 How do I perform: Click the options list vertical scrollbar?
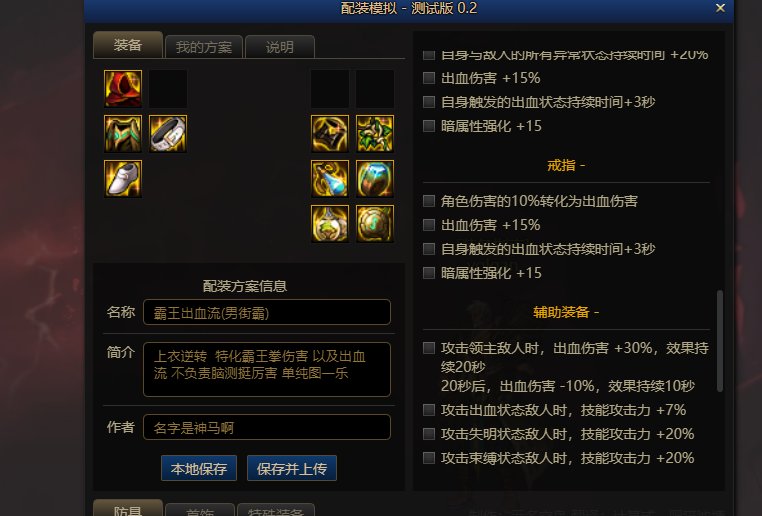[x=720, y=341]
